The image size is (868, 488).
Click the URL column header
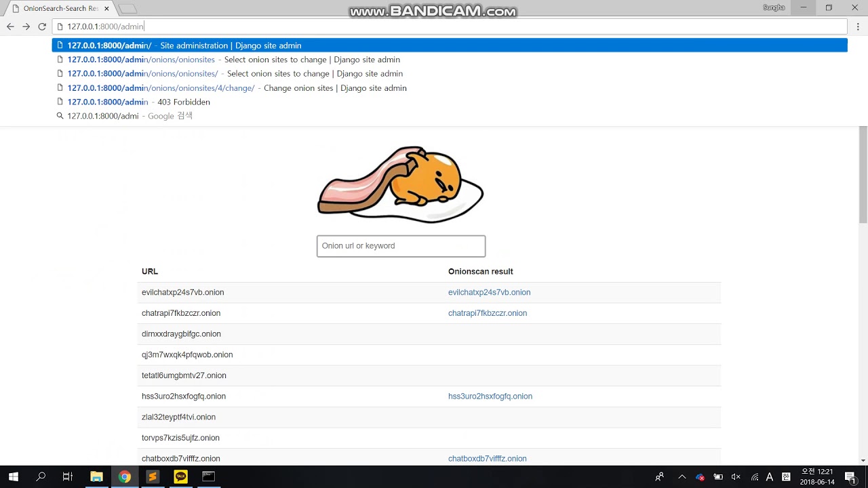coord(150,271)
